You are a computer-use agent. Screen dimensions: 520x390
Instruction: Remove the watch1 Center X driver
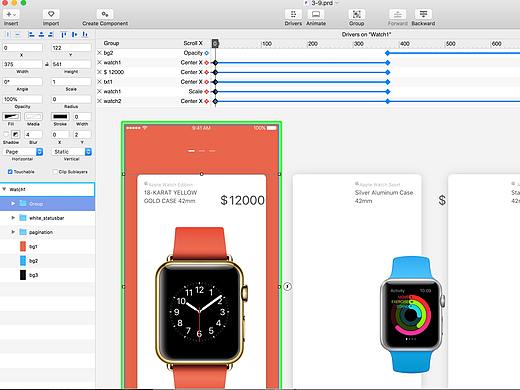pos(99,62)
